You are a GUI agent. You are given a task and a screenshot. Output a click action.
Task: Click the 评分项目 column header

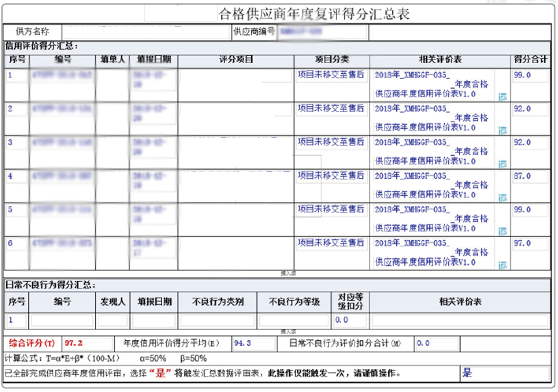236,60
